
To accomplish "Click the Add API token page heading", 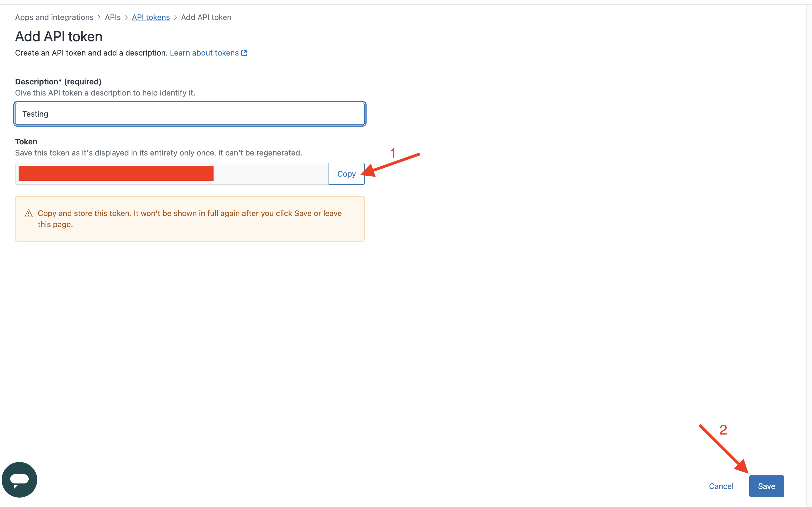I will (58, 36).
